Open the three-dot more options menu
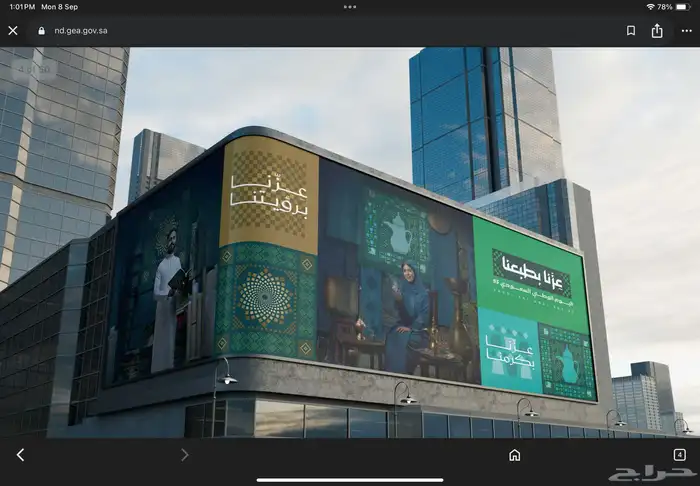This screenshot has width=700, height=486. tap(686, 31)
